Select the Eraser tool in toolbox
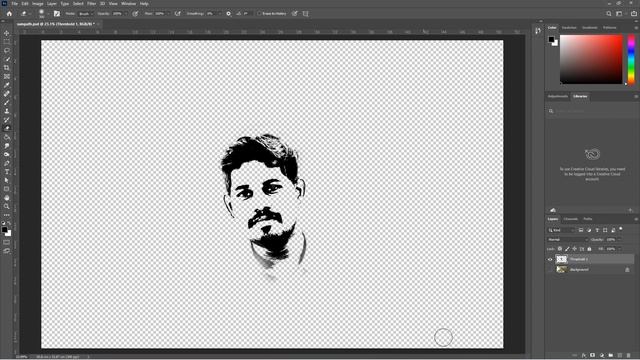This screenshot has height=360, width=640. point(7,128)
